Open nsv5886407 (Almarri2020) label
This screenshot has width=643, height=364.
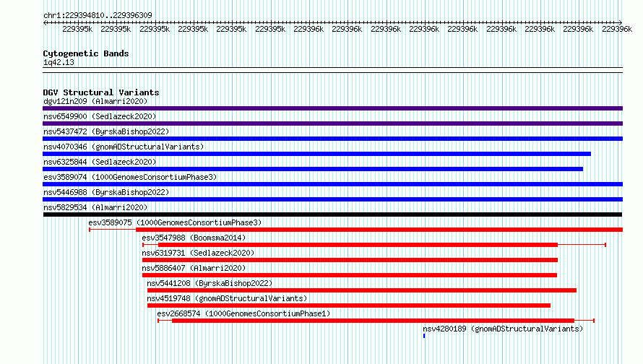(194, 268)
